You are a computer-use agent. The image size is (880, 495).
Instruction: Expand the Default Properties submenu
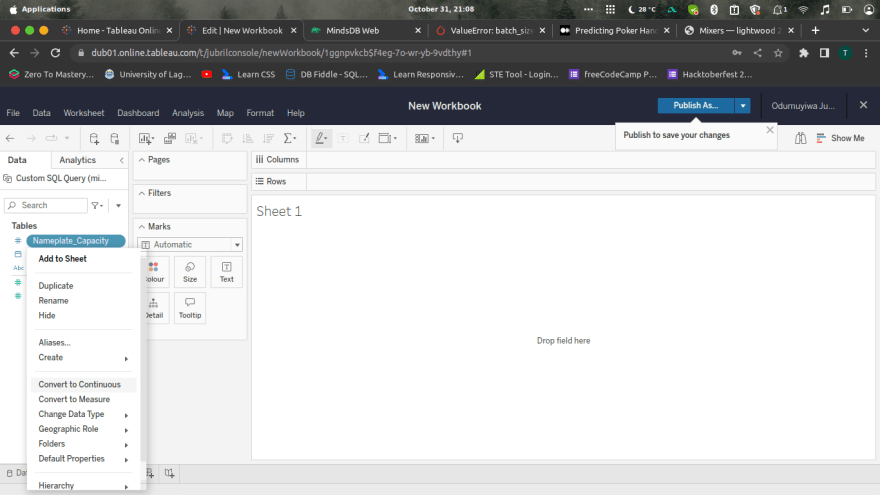click(x=83, y=459)
